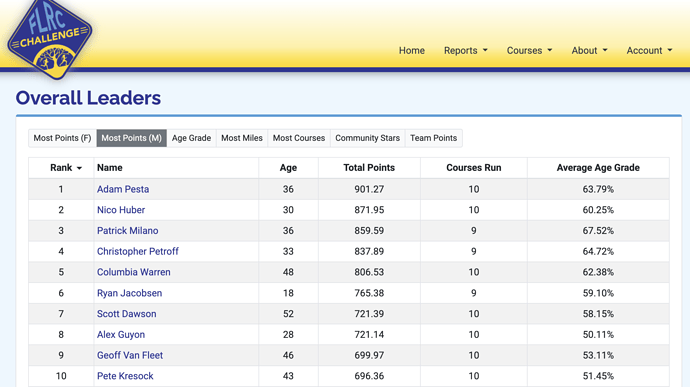Open the Reports dropdown menu
This screenshot has width=690, height=387.
pos(466,51)
